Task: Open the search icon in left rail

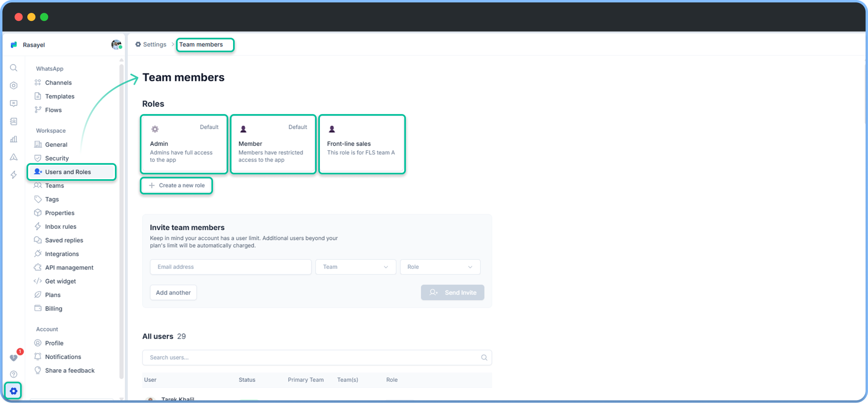Action: click(x=14, y=68)
